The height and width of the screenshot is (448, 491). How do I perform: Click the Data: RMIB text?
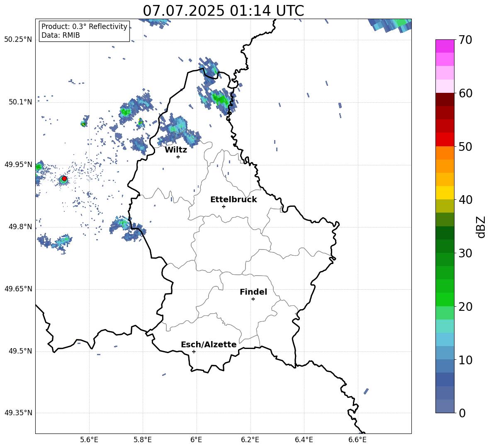tap(61, 35)
